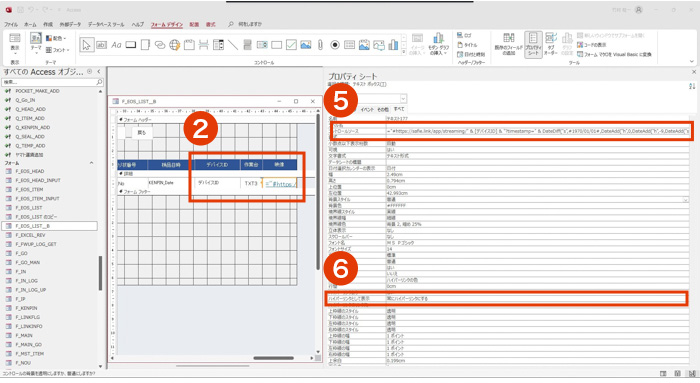Pick the List Box control tool

[x=262, y=45]
